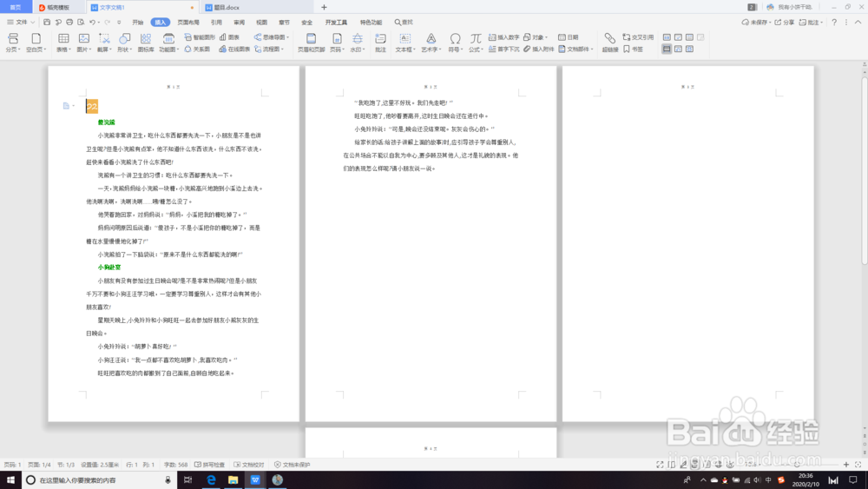Open the function chart tool (功能图)
This screenshot has height=489, width=868.
point(169,42)
